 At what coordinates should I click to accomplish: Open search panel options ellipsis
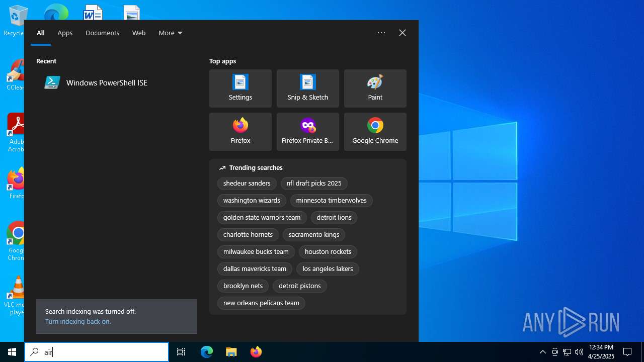(x=381, y=33)
